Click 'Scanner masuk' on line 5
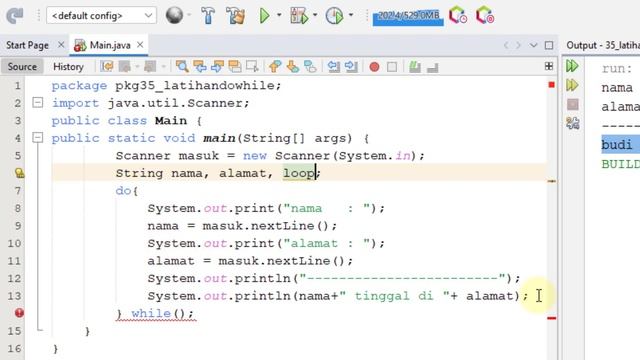This screenshot has height=360, width=640. point(167,156)
